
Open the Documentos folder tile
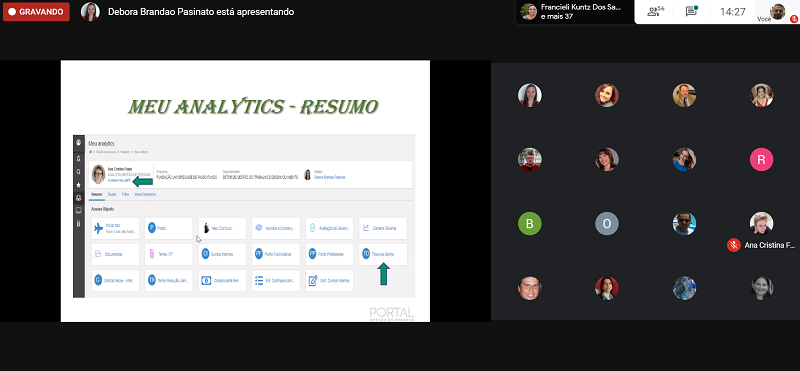click(x=115, y=254)
